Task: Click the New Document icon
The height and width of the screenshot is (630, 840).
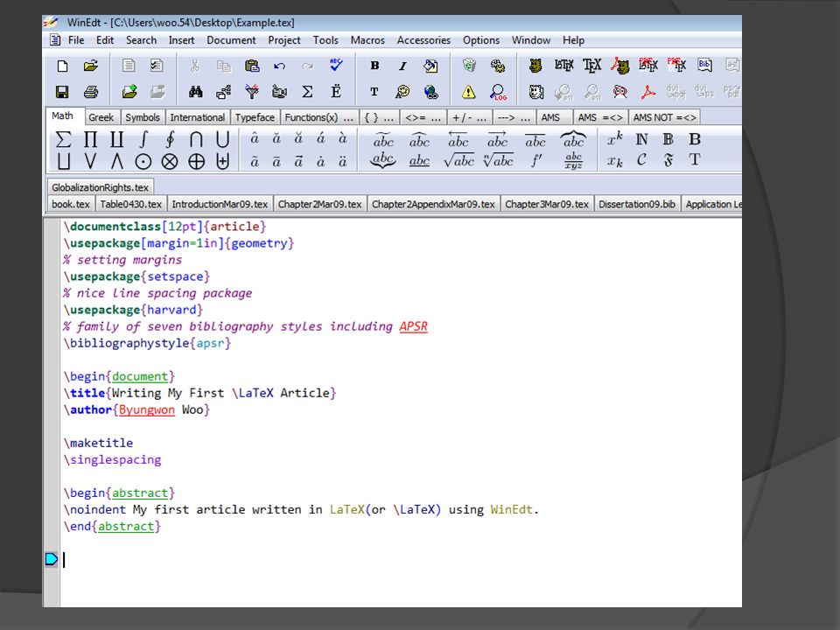Action: (x=63, y=66)
